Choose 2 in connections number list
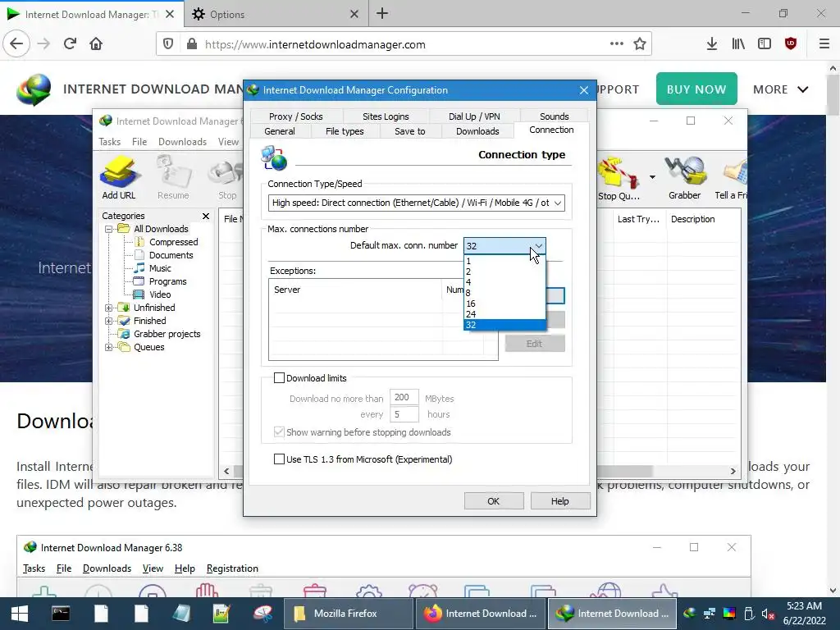Image resolution: width=840 pixels, height=630 pixels. [504, 272]
